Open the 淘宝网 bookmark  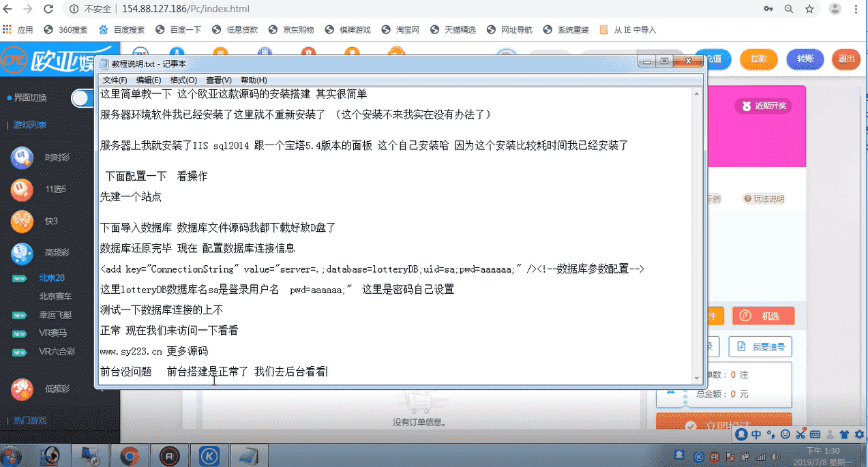400,30
